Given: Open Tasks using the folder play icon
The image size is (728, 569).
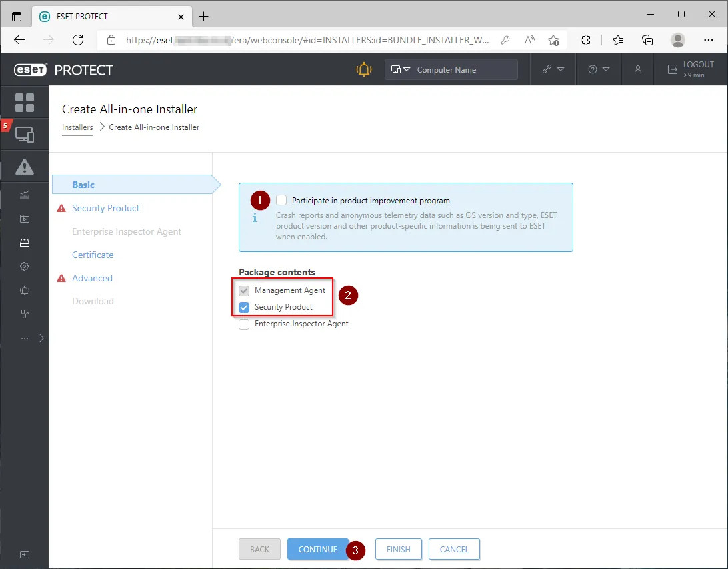Looking at the screenshot, I should pyautogui.click(x=25, y=219).
